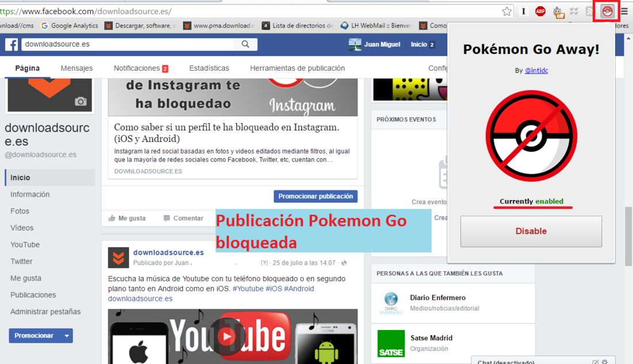
Task: Click the #iOS hashtag
Action: pos(274,289)
